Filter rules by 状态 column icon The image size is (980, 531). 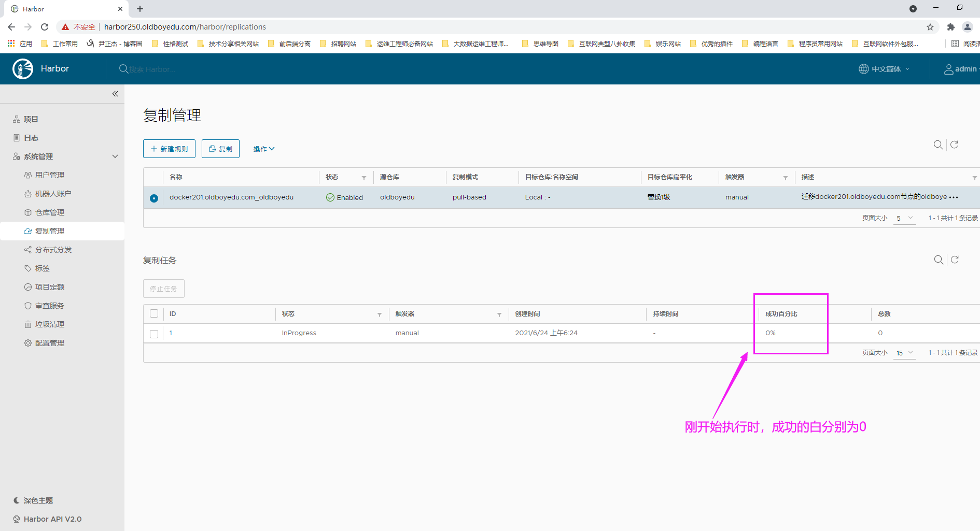pyautogui.click(x=364, y=178)
